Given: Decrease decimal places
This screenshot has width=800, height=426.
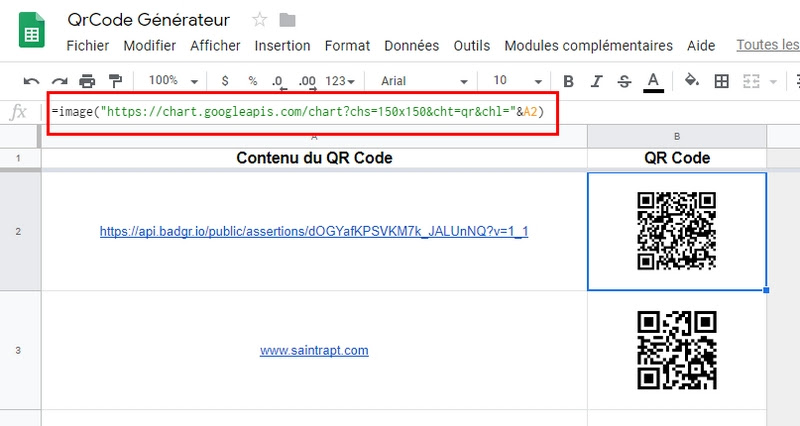Looking at the screenshot, I should click(x=279, y=82).
